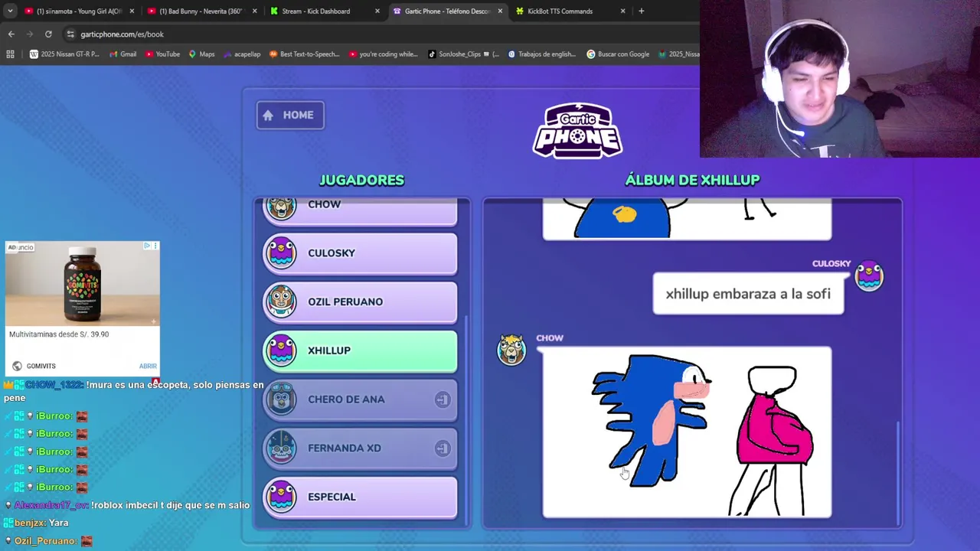
Task: Select player CHERO DE ANA
Action: click(x=361, y=399)
